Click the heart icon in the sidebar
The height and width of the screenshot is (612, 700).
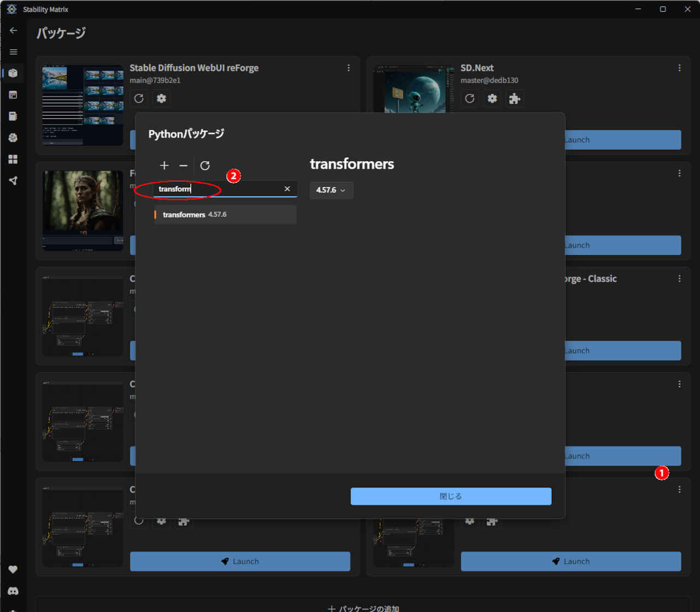tap(13, 569)
